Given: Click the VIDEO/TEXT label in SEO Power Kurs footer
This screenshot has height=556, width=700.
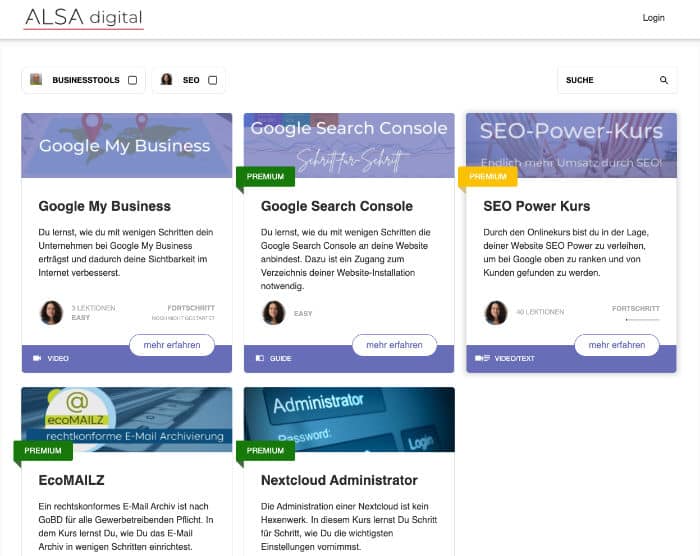Looking at the screenshot, I should [x=515, y=358].
